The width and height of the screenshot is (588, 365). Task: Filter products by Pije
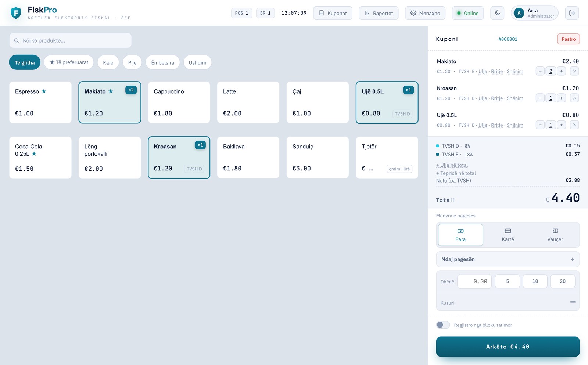(132, 62)
